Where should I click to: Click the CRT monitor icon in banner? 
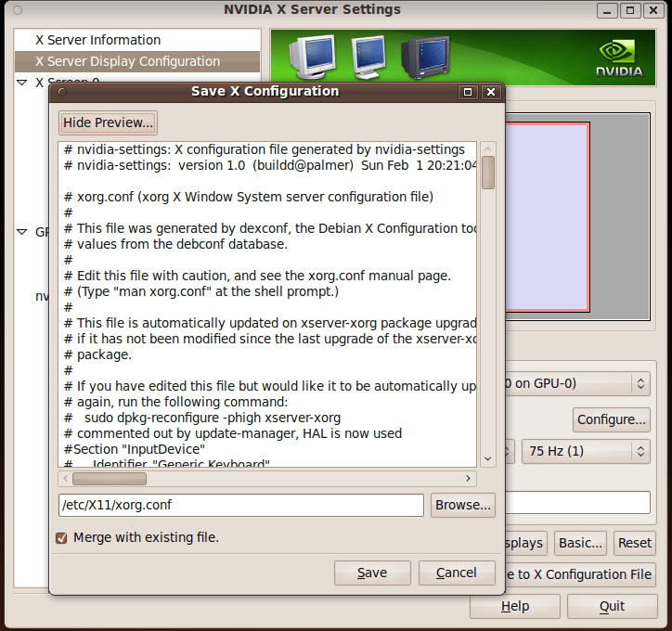pyautogui.click(x=311, y=56)
